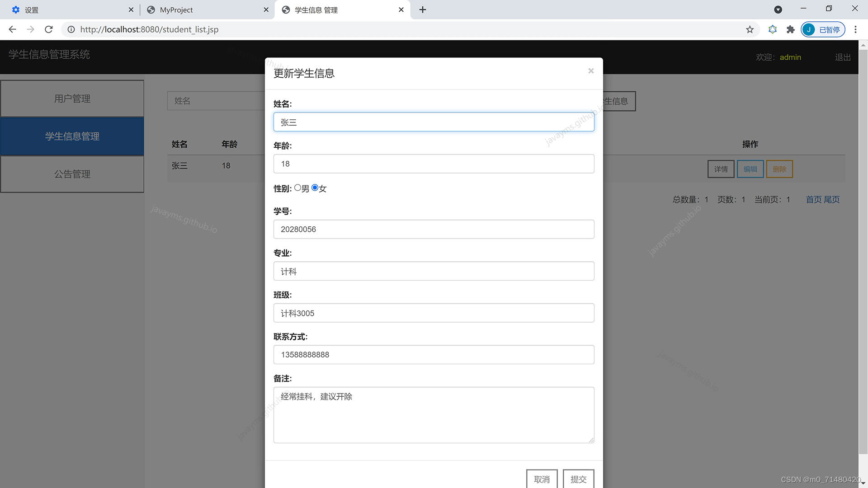Click the 张三 cell in the table
This screenshot has width=868, height=488.
[179, 166]
